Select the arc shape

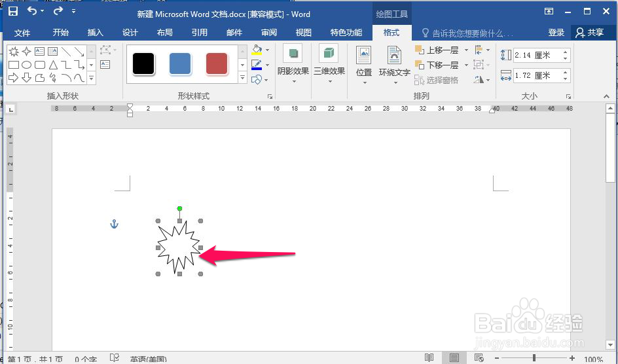pos(66,78)
